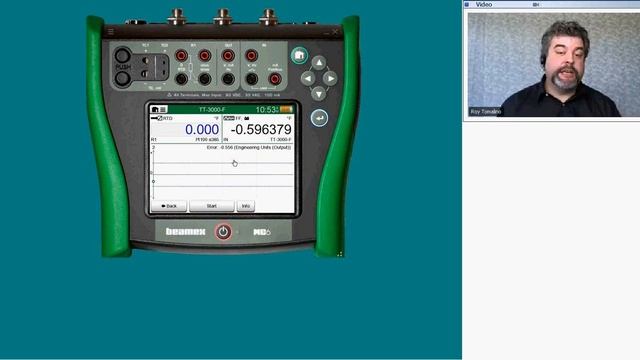
Task: Click the Start button on screen
Action: pyautogui.click(x=211, y=206)
